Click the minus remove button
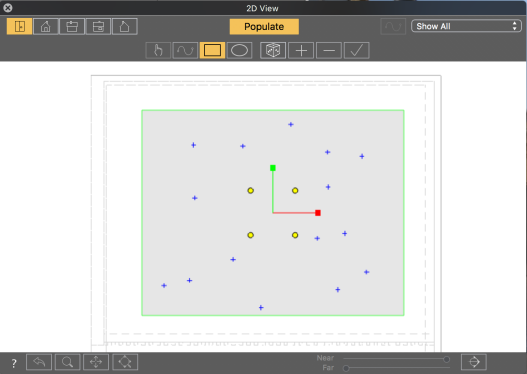Screen dimensions: 527x374 click(x=329, y=51)
